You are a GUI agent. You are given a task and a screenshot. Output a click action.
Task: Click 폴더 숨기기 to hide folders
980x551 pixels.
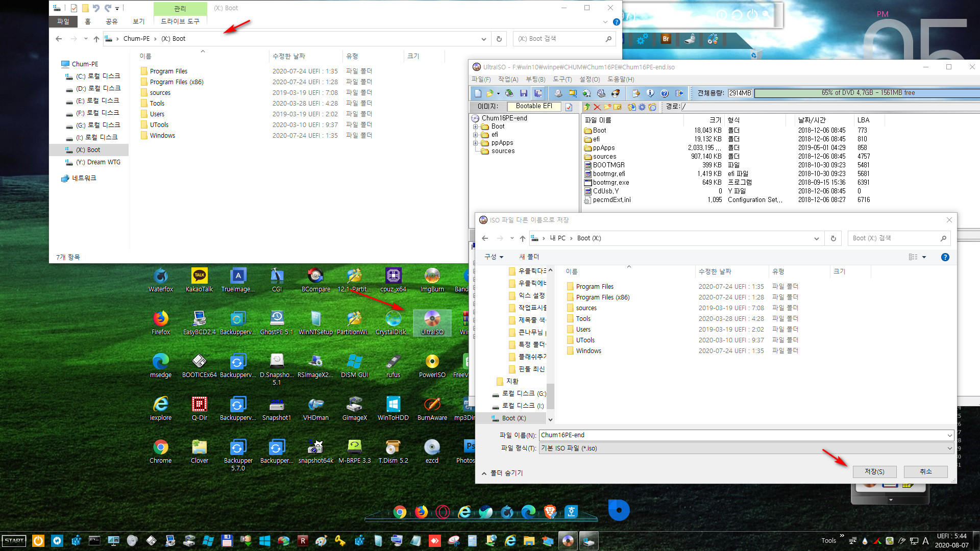point(502,473)
